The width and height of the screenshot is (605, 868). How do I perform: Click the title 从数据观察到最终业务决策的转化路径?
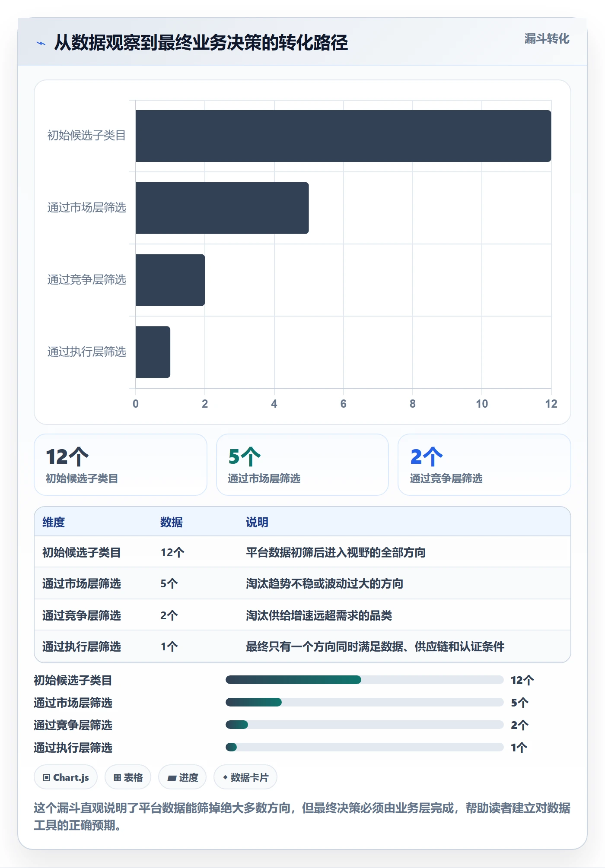pos(201,43)
